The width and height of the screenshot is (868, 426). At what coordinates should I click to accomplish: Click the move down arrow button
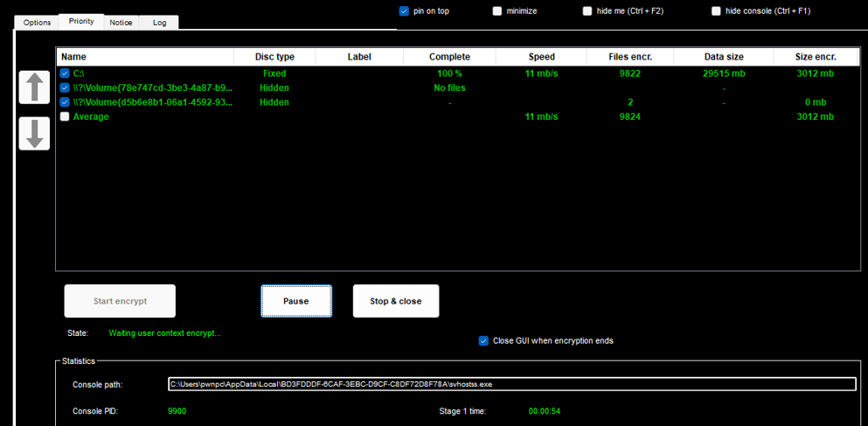(33, 133)
